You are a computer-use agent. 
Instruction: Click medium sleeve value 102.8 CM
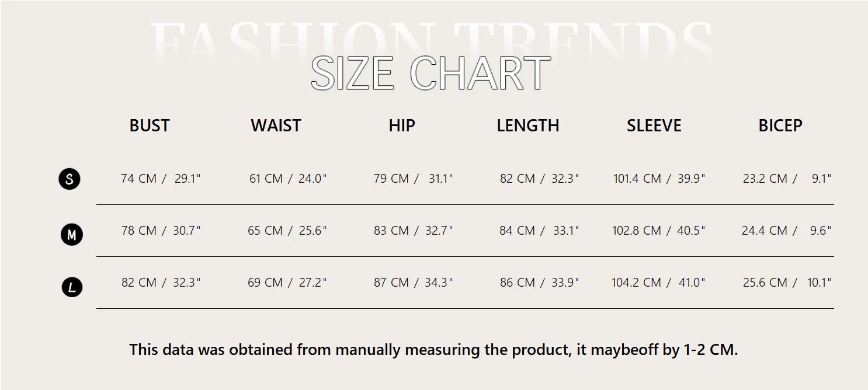(637, 231)
